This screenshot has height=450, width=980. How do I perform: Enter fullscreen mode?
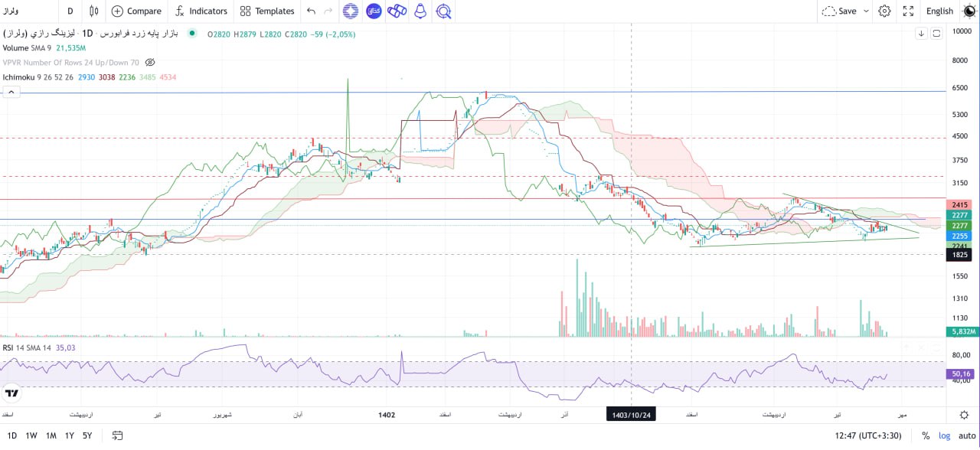(908, 11)
